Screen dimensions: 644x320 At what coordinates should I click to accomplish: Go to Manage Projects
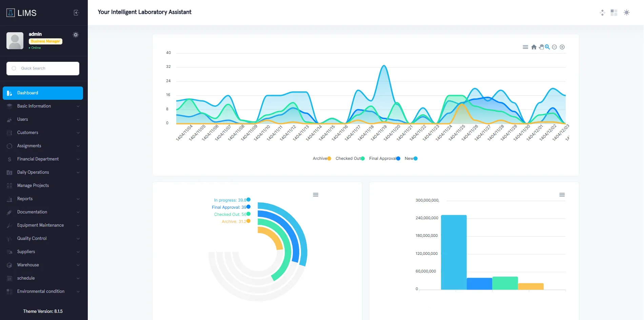coord(43,186)
